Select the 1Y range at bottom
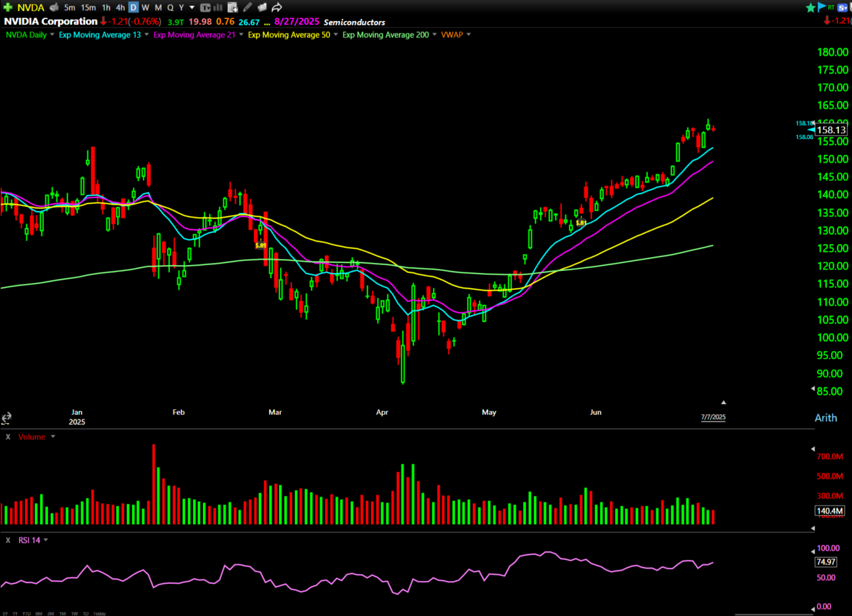852x616 pixels. coord(15,613)
